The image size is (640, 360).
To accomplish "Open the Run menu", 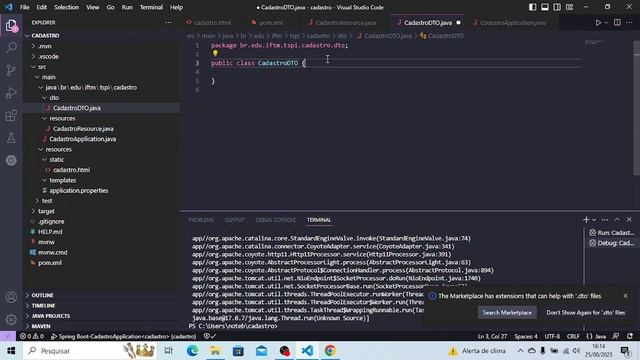I will [127, 7].
